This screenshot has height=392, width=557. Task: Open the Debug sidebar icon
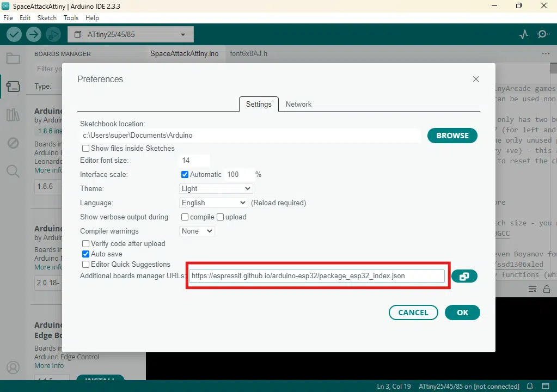pos(13,143)
